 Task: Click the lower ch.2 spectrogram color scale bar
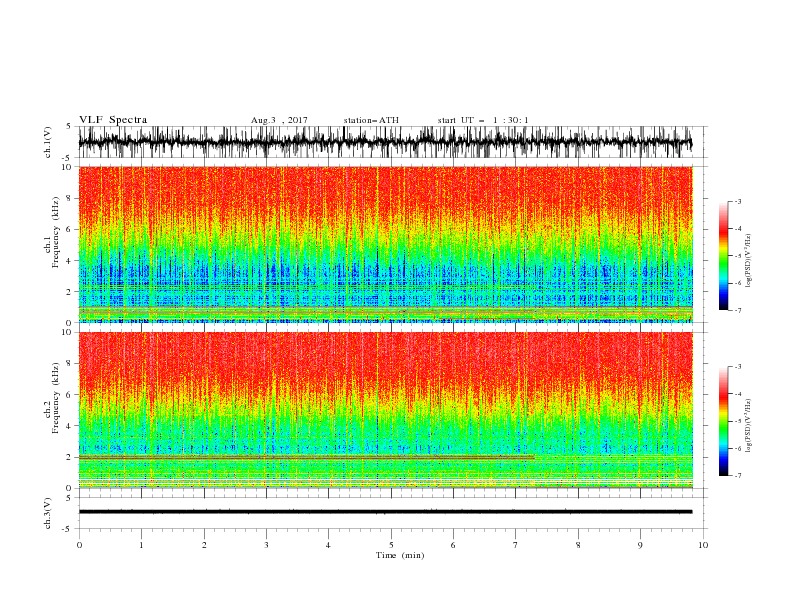[x=723, y=421]
